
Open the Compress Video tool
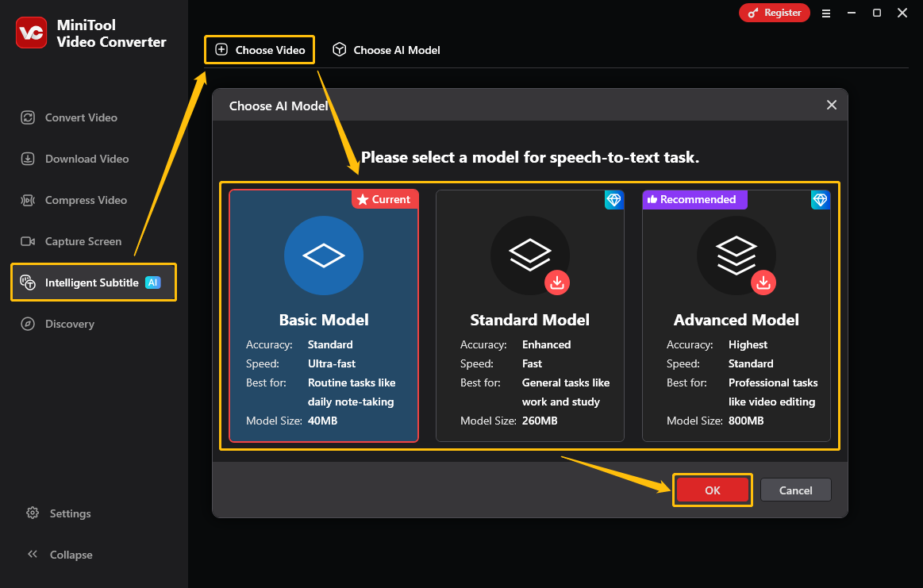coord(83,200)
